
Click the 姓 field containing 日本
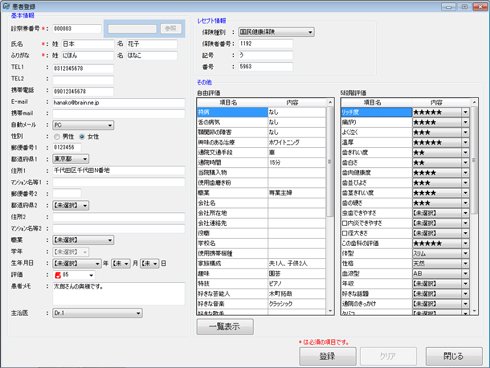point(87,44)
